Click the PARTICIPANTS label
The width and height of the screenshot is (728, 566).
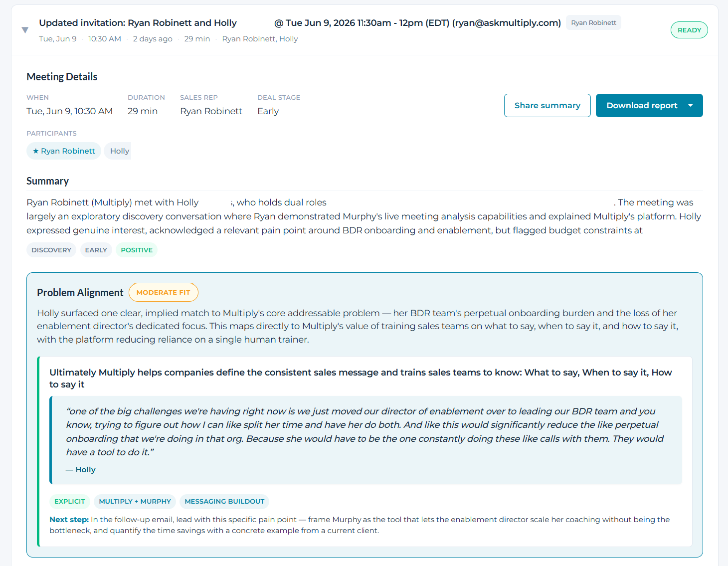coord(51,134)
